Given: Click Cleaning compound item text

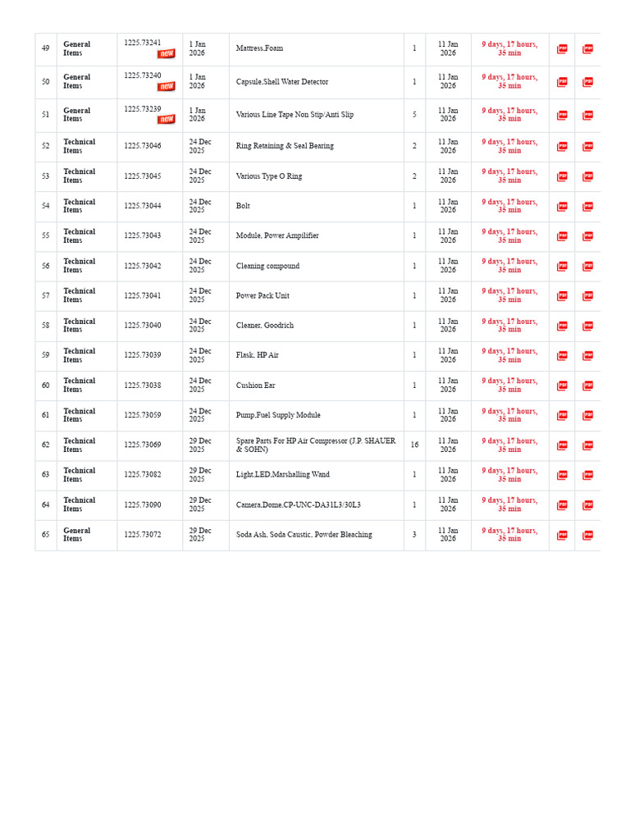Looking at the screenshot, I should coord(267,266).
